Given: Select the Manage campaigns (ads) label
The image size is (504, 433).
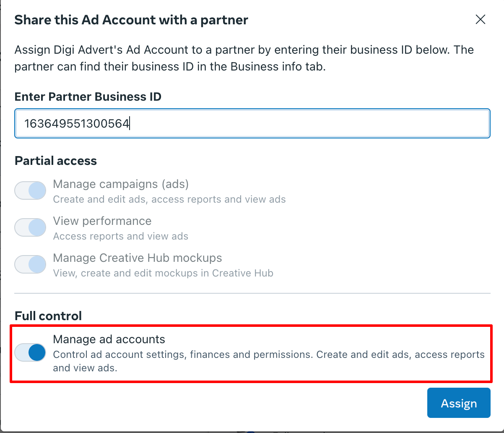Looking at the screenshot, I should 120,184.
